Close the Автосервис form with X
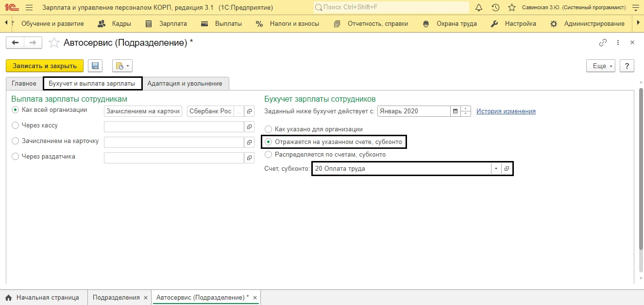Image resolution: width=644 pixels, height=305 pixels. click(x=632, y=43)
